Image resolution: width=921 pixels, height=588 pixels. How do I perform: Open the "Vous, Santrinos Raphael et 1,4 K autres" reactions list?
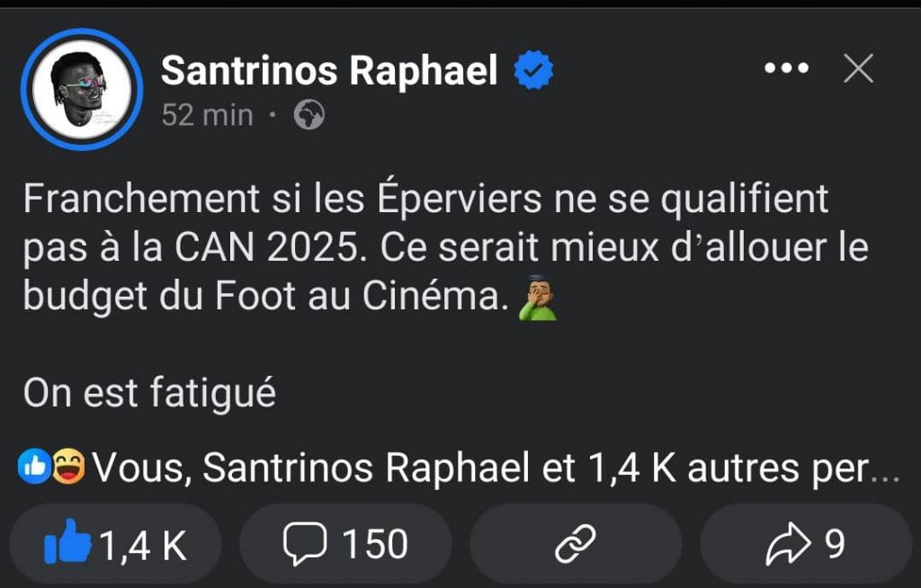coord(495,468)
